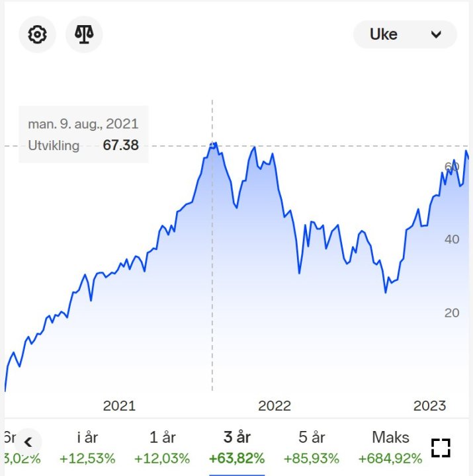This screenshot has width=473, height=476.
Task: Click the 60 y-axis label
Action: (452, 166)
